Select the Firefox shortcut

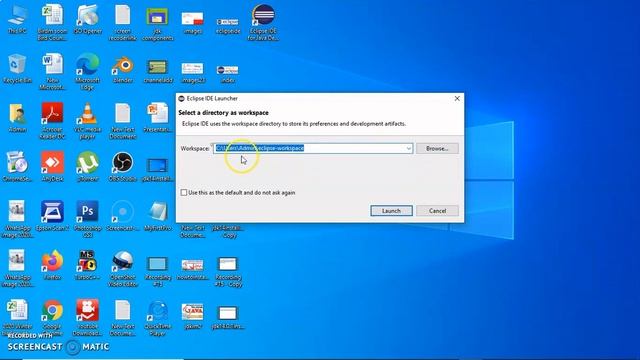pos(52,265)
